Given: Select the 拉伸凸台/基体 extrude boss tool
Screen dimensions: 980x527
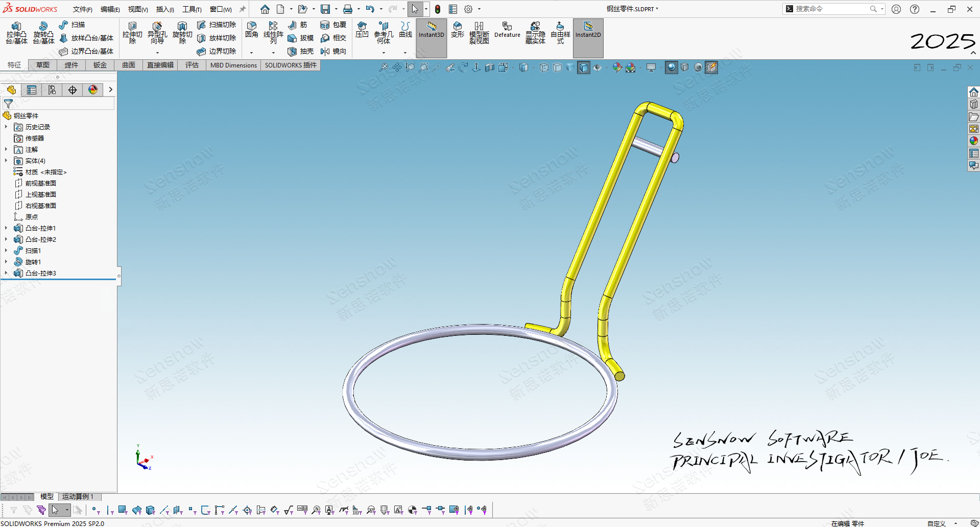Looking at the screenshot, I should (16, 33).
